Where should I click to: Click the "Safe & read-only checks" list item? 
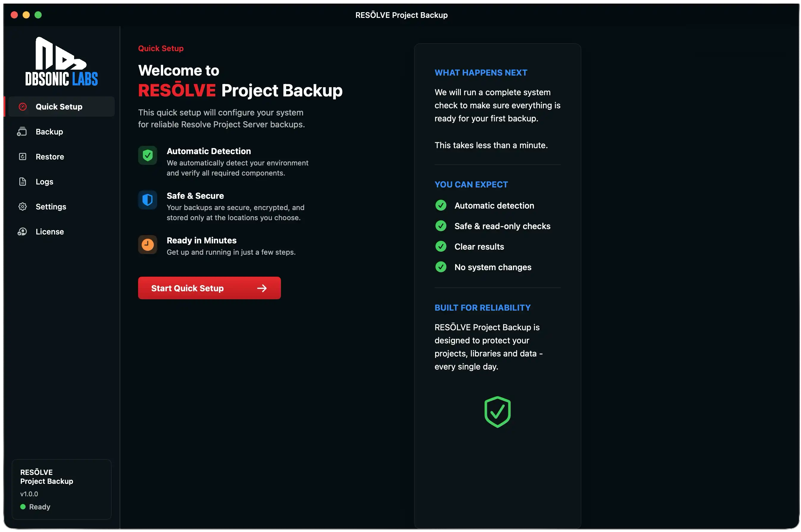(502, 226)
